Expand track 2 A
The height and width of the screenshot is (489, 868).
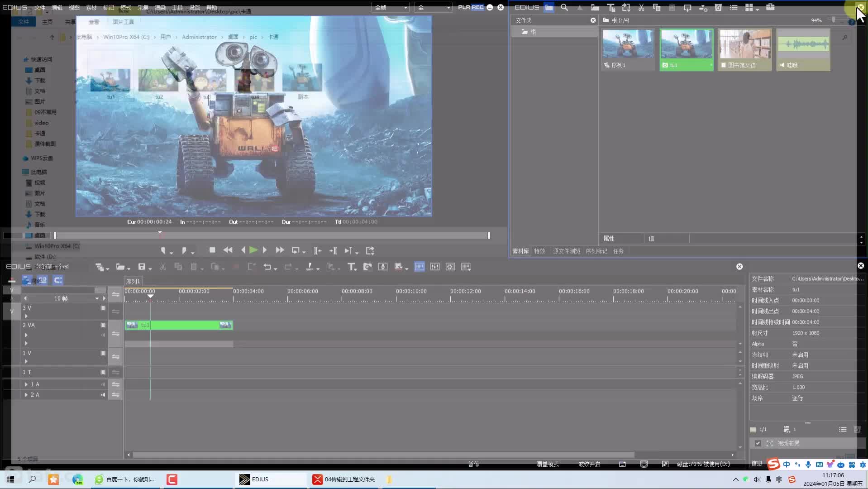(26, 395)
